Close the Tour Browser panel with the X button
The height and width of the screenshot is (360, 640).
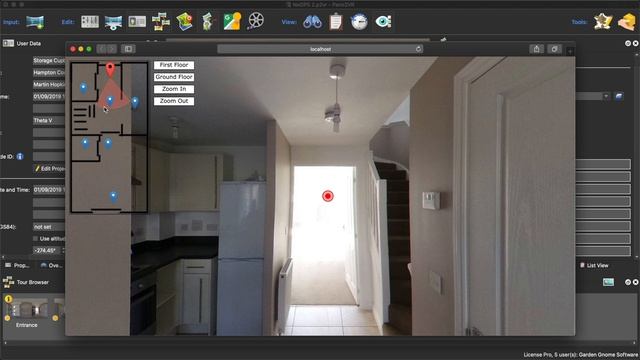636,282
